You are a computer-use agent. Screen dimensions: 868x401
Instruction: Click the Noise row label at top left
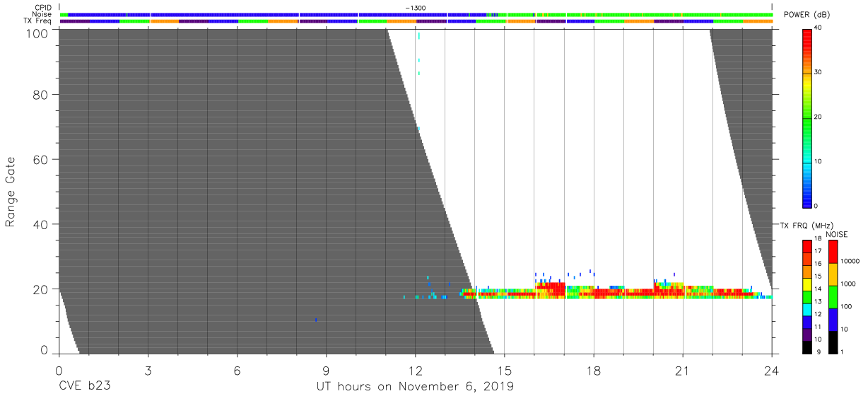(42, 14)
